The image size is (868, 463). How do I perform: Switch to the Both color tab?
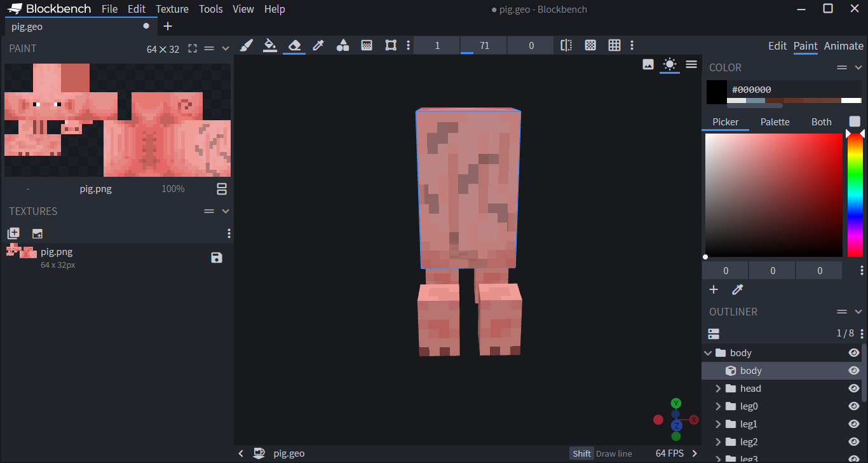pyautogui.click(x=822, y=122)
